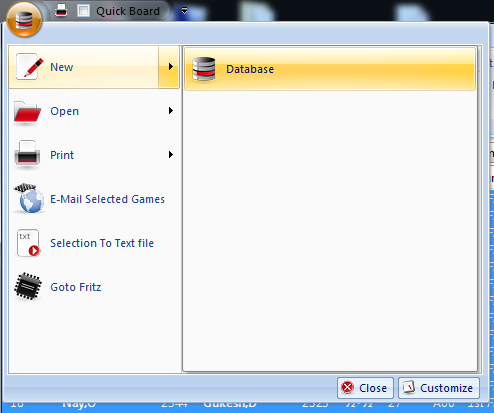This screenshot has height=413, width=494.
Task: Click the chip icon for Goto Fritz
Action: (28, 286)
